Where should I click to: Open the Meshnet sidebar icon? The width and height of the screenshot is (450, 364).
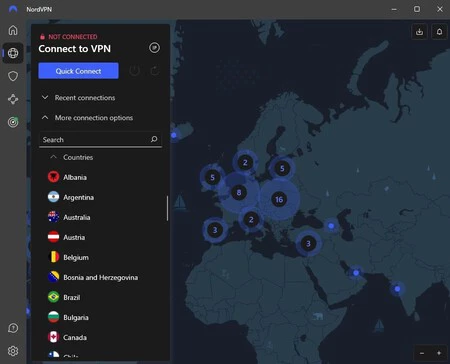(13, 99)
